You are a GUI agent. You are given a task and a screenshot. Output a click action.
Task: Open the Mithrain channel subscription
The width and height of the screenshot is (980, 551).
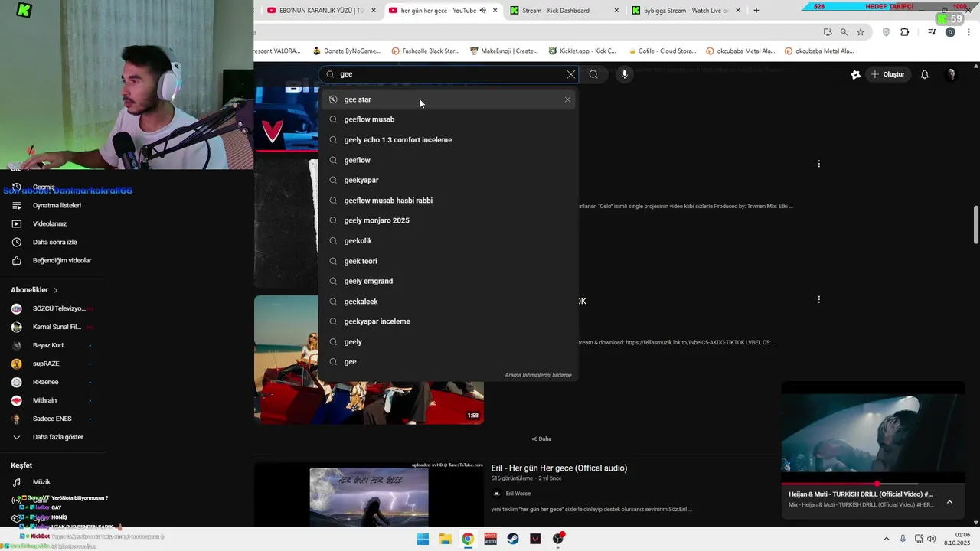pos(44,400)
